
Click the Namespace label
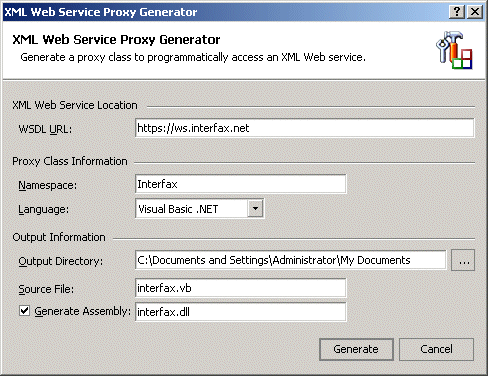[x=47, y=185]
